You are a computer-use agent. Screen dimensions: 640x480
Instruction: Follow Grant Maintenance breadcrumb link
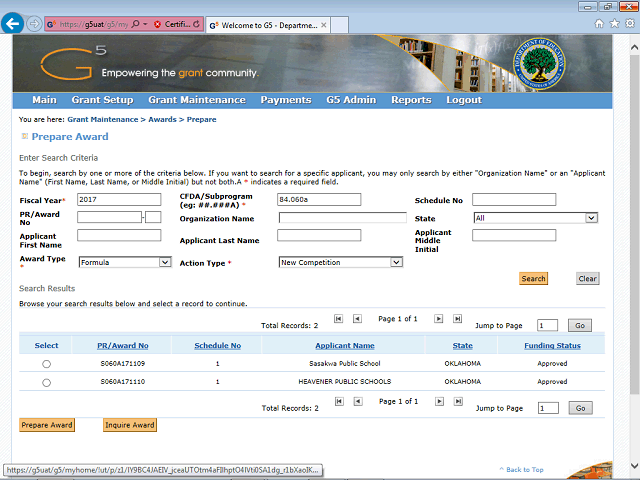coord(103,120)
